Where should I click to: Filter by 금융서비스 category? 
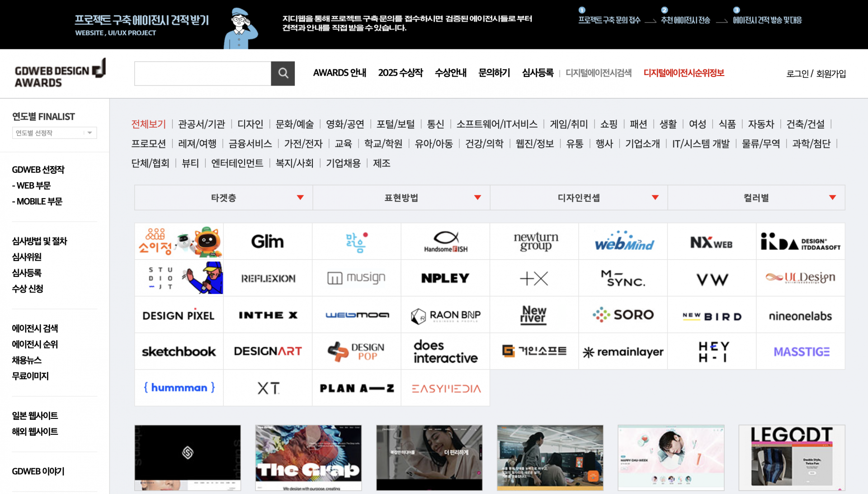pos(250,143)
